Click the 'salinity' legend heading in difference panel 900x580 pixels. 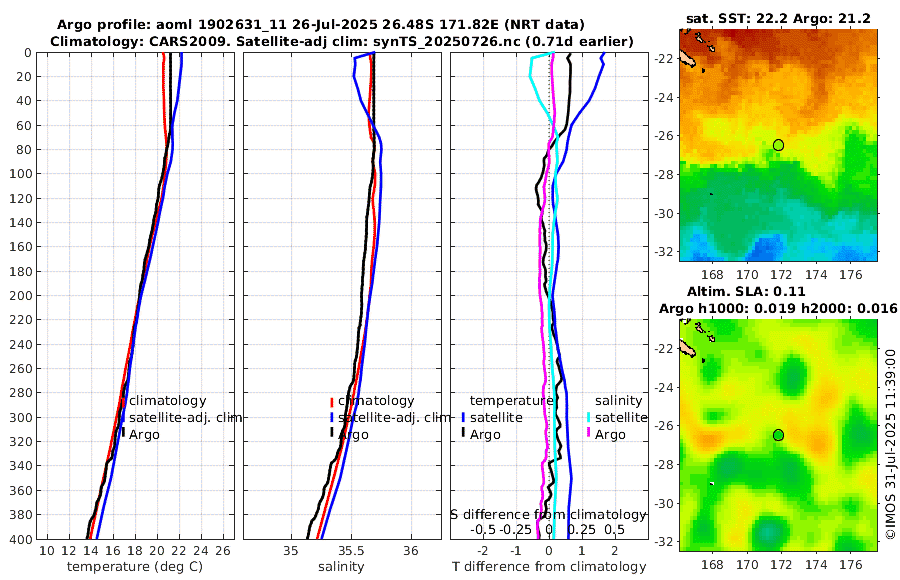pos(619,401)
